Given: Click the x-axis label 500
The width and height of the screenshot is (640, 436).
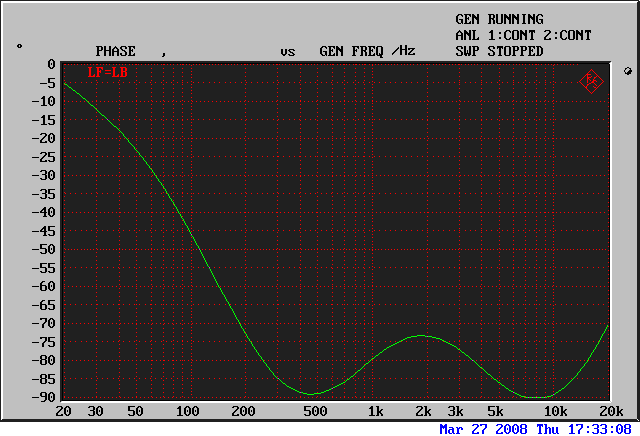Looking at the screenshot, I should [x=315, y=411].
